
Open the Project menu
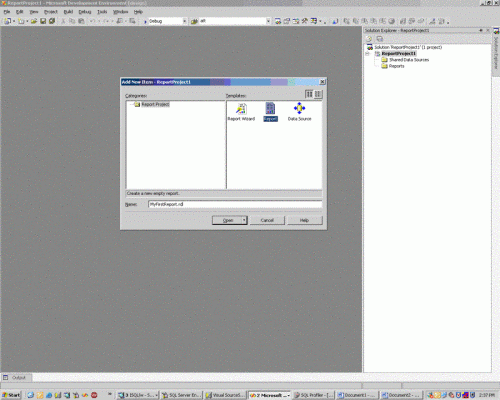click(51, 12)
